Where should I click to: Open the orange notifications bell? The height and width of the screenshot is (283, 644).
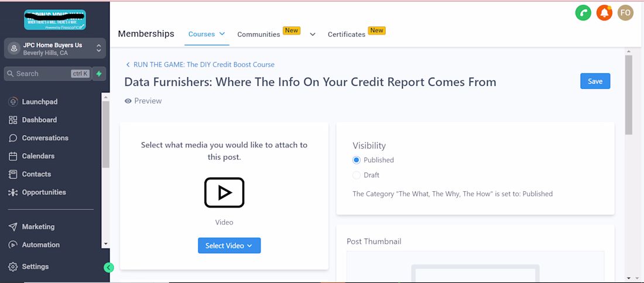[x=604, y=13]
